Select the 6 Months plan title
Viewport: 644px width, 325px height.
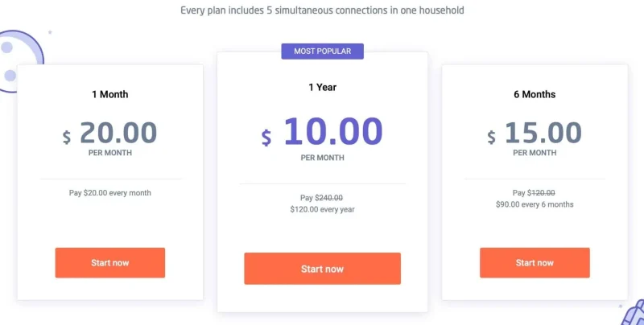coord(535,94)
